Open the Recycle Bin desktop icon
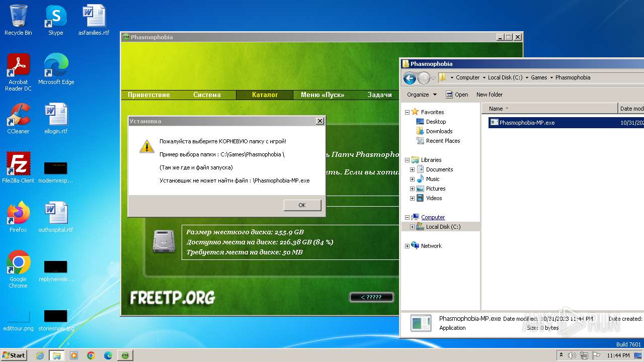The height and width of the screenshot is (362, 644). pos(18,20)
